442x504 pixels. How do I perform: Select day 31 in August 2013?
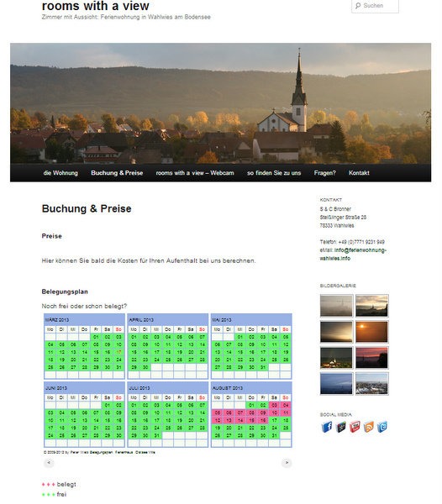[x=274, y=435]
